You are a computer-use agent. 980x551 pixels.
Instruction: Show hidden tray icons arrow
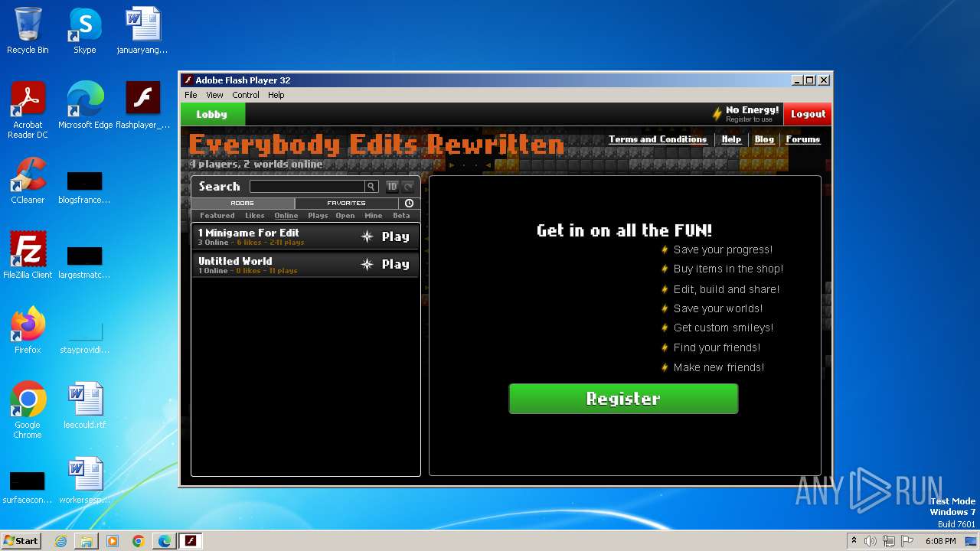(x=854, y=541)
